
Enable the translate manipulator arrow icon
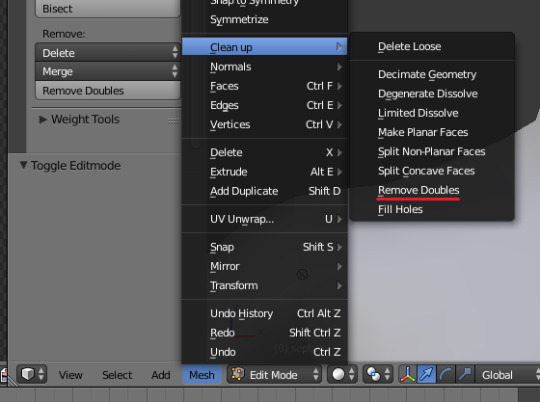click(x=426, y=374)
